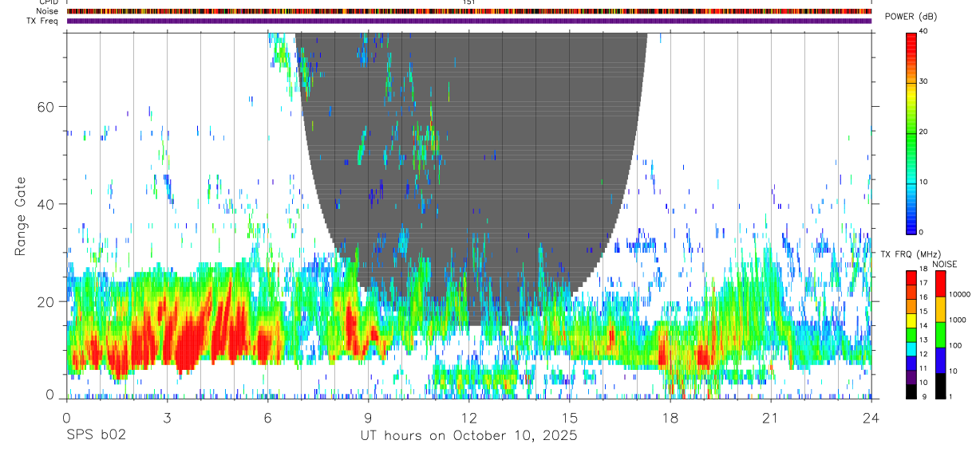Click the "Noise" row label at top left
Image resolution: width=980 pixels, height=452 pixels.
click(x=48, y=11)
